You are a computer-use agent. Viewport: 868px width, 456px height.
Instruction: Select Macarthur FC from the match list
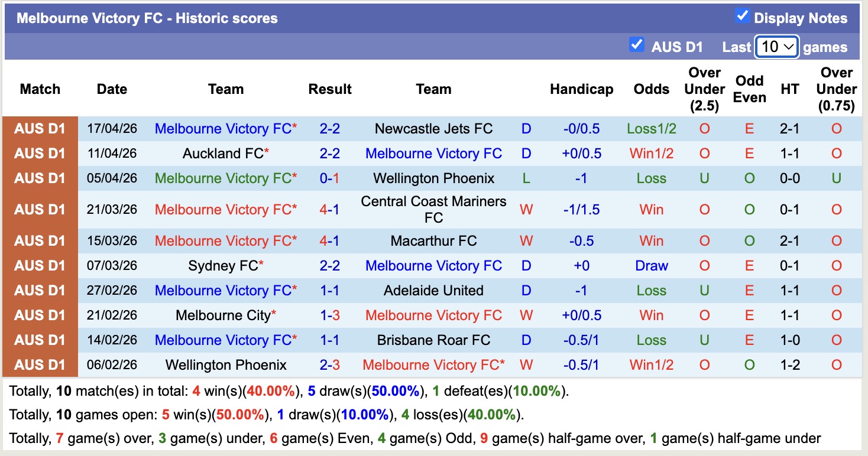coord(433,240)
